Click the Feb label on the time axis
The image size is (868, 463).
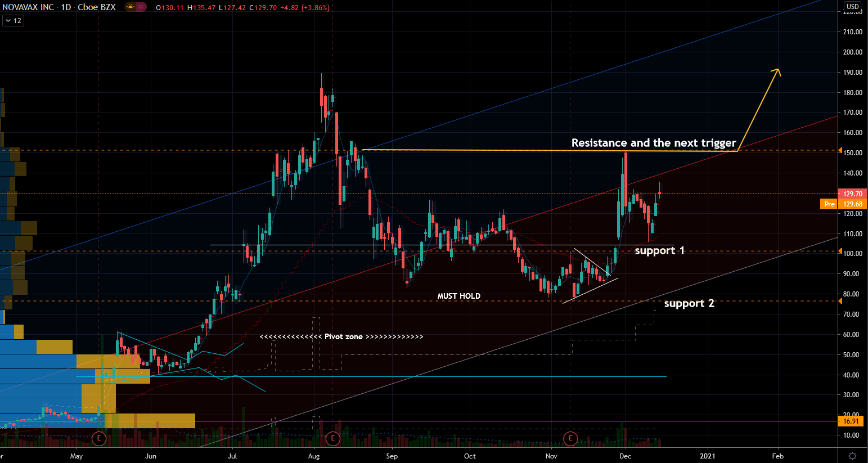(x=777, y=456)
